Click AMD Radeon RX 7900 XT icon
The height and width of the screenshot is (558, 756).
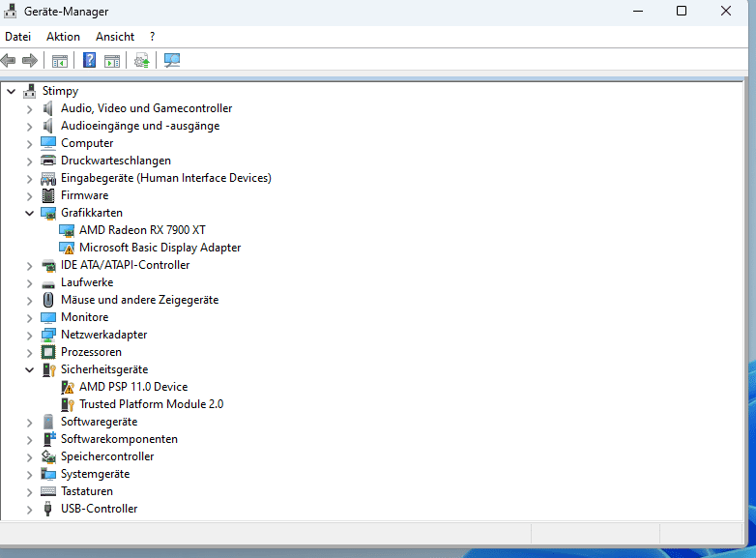click(x=67, y=230)
